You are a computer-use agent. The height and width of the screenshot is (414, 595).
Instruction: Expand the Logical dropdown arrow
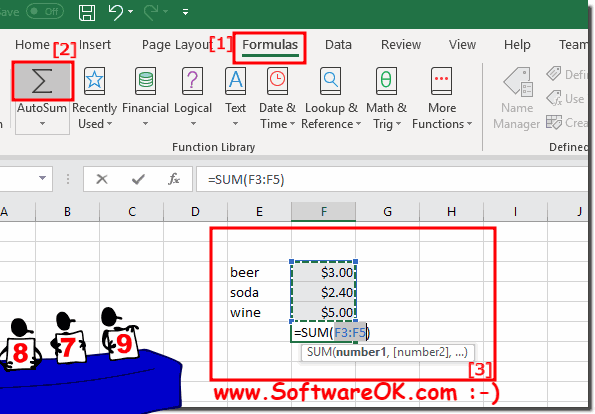193,124
